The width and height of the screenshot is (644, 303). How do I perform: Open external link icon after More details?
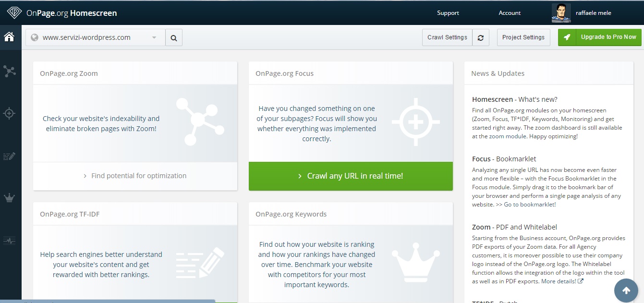pos(581,281)
